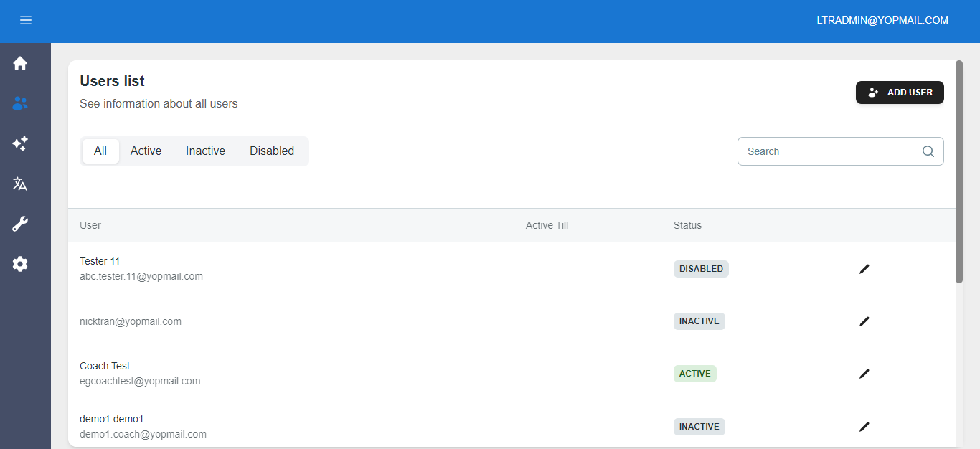Viewport: 980px width, 449px height.
Task: Open the Users sidebar icon
Action: click(20, 103)
